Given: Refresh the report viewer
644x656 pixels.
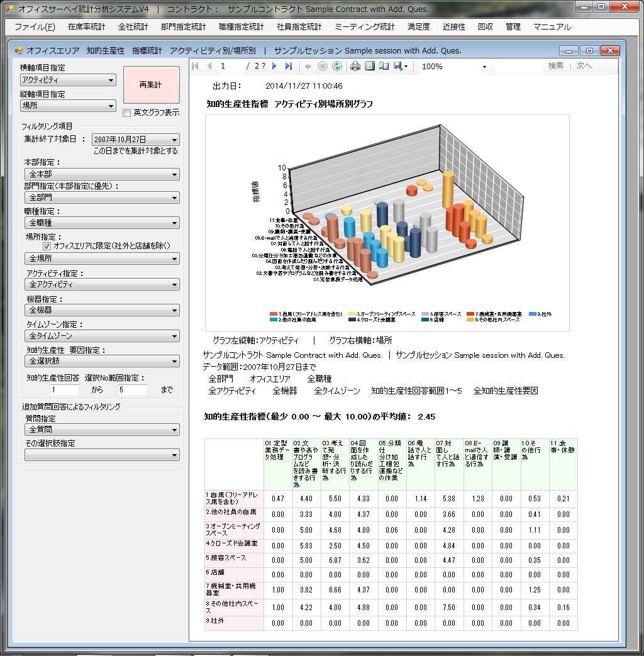Looking at the screenshot, I should [x=337, y=66].
